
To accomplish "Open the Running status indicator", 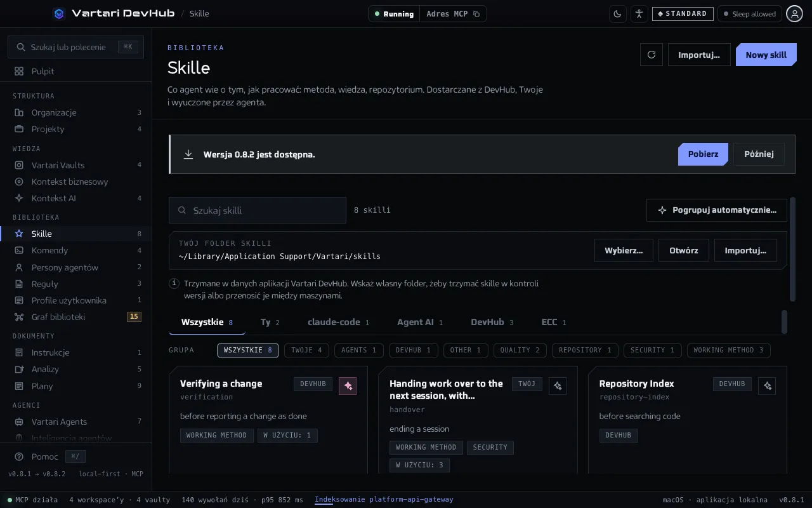I will point(394,14).
